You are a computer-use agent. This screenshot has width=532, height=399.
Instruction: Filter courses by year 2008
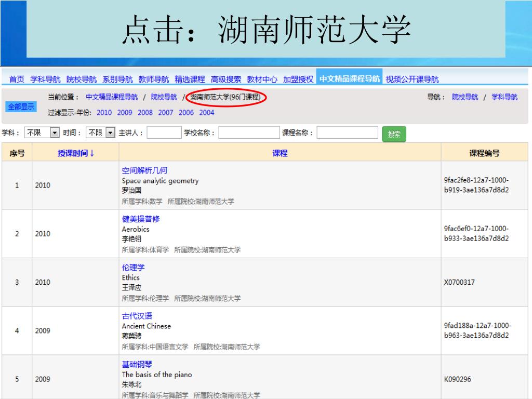tap(145, 113)
